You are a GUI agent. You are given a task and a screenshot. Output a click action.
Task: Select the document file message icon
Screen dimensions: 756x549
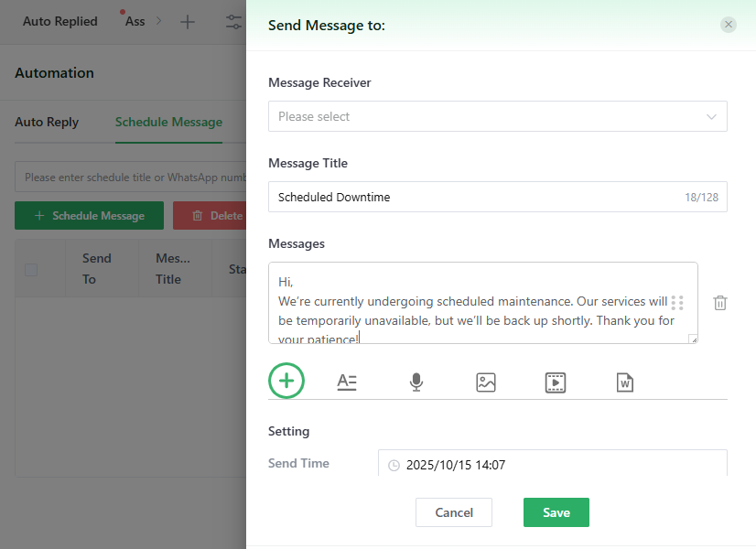coord(625,382)
